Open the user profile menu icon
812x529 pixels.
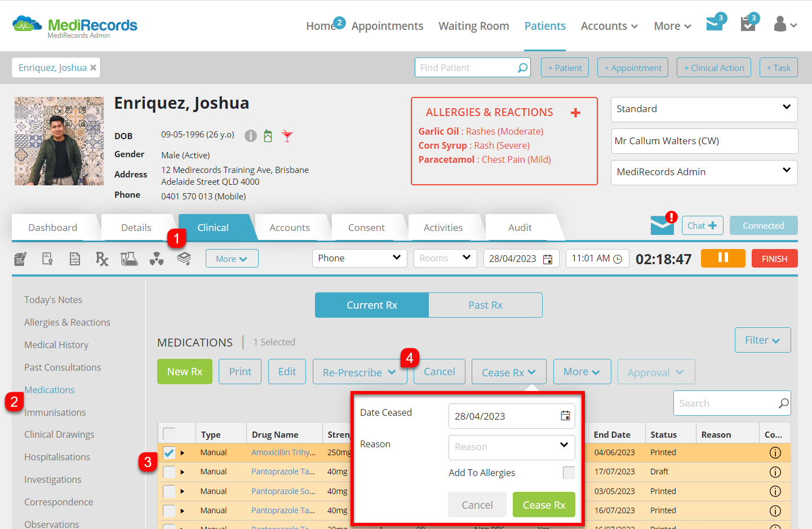pos(785,24)
